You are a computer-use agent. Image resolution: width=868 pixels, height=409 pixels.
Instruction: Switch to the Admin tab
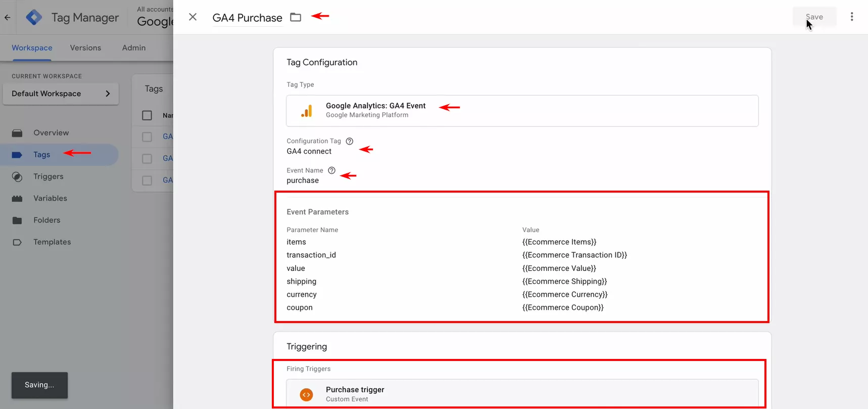pos(134,48)
